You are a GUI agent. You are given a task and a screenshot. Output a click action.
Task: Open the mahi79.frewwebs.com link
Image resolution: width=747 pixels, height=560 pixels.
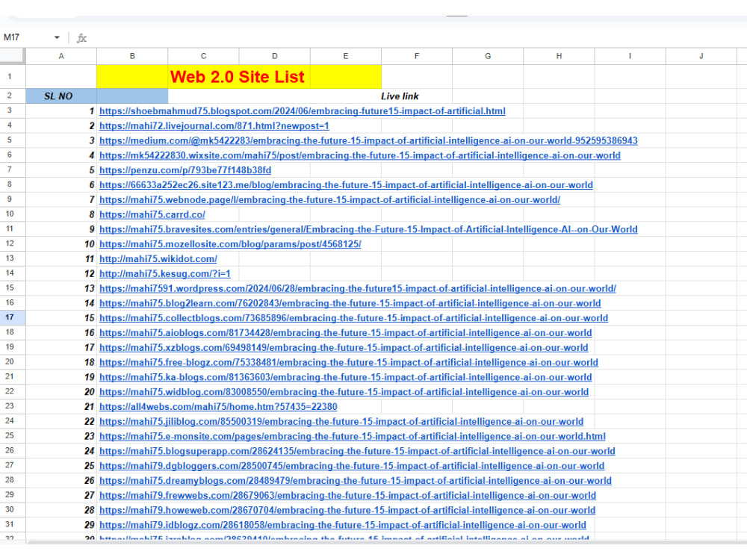click(347, 495)
